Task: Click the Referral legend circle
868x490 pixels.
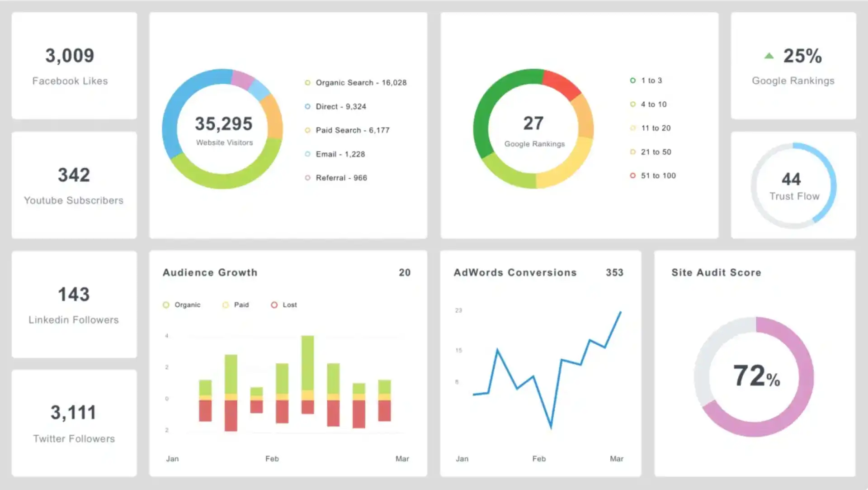Action: [308, 178]
